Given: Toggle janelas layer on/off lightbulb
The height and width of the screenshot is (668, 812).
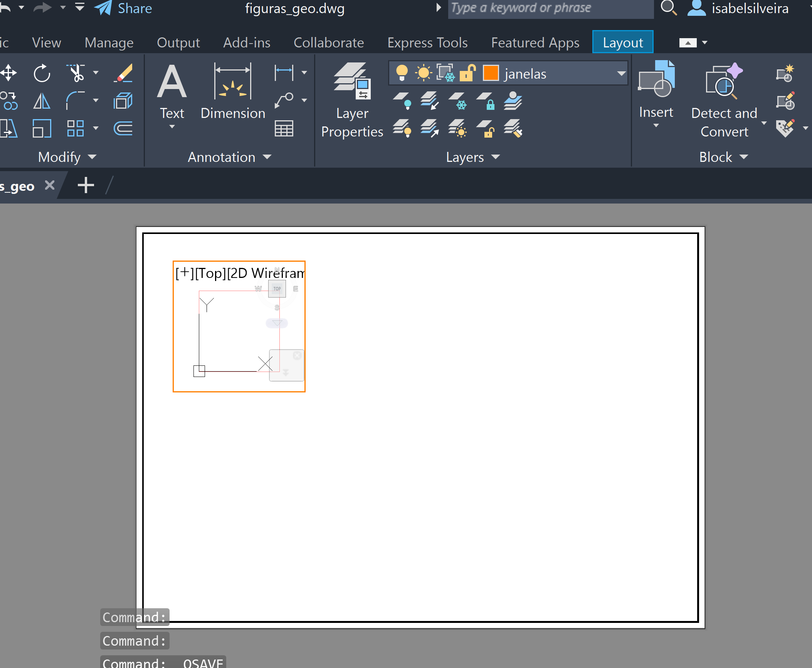Looking at the screenshot, I should (402, 73).
